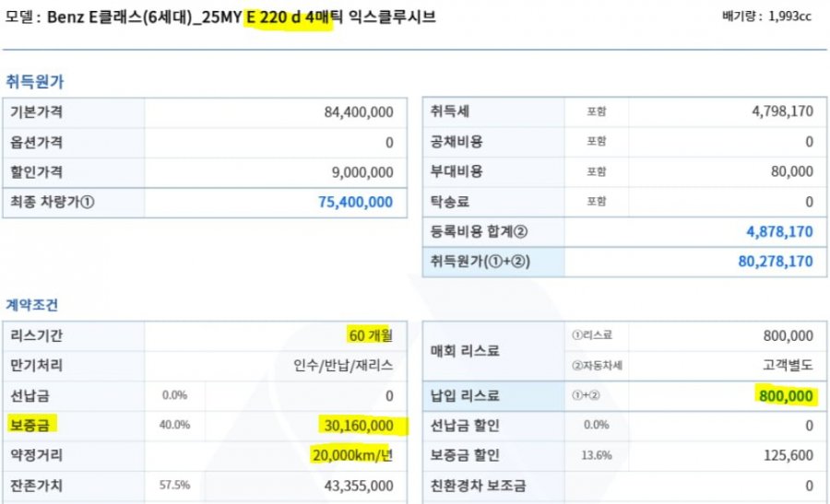This screenshot has width=830, height=504.
Task: Click 포함 next to 공채비용
Action: pyautogui.click(x=596, y=141)
